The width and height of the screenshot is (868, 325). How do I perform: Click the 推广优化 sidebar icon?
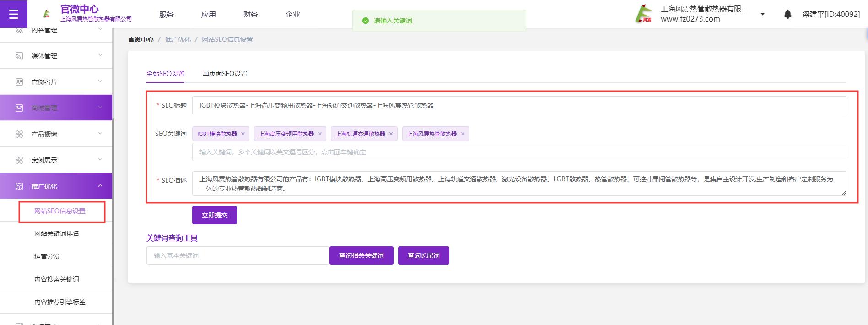[19, 186]
